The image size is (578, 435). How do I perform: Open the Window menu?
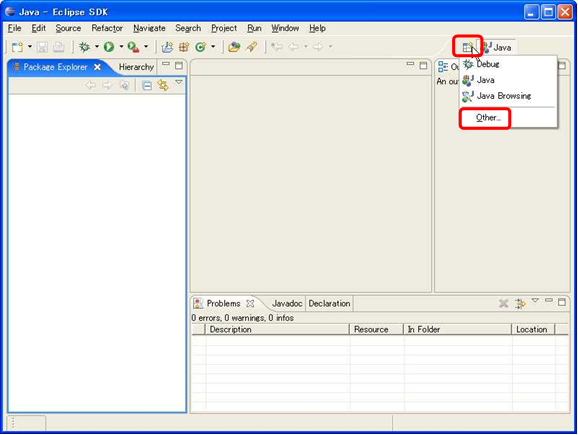[x=285, y=28]
